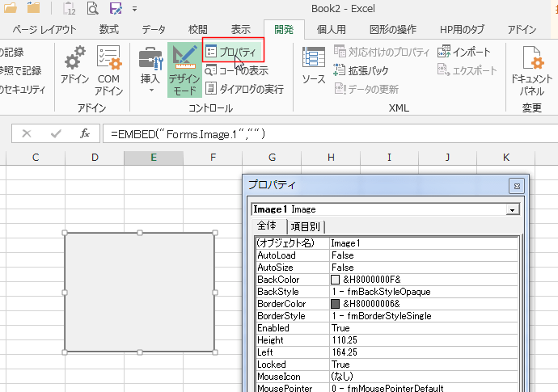Select the BorderStyle property row
The width and height of the screenshot is (558, 392).
click(293, 316)
